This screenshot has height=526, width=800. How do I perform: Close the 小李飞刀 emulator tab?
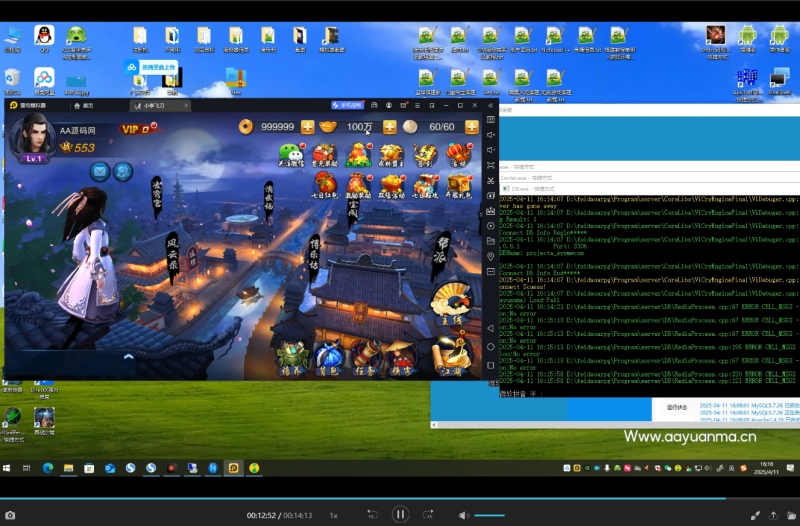(186, 106)
